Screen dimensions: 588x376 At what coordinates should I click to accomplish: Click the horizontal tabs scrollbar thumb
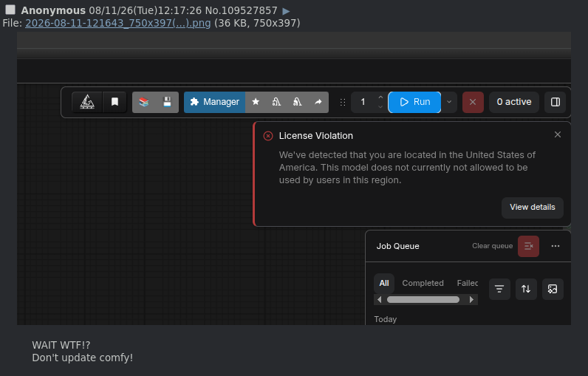pyautogui.click(x=423, y=299)
